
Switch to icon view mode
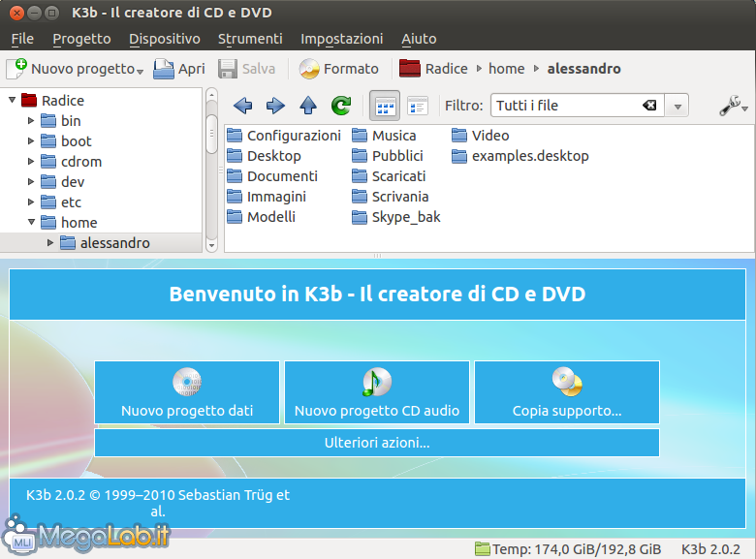point(385,106)
